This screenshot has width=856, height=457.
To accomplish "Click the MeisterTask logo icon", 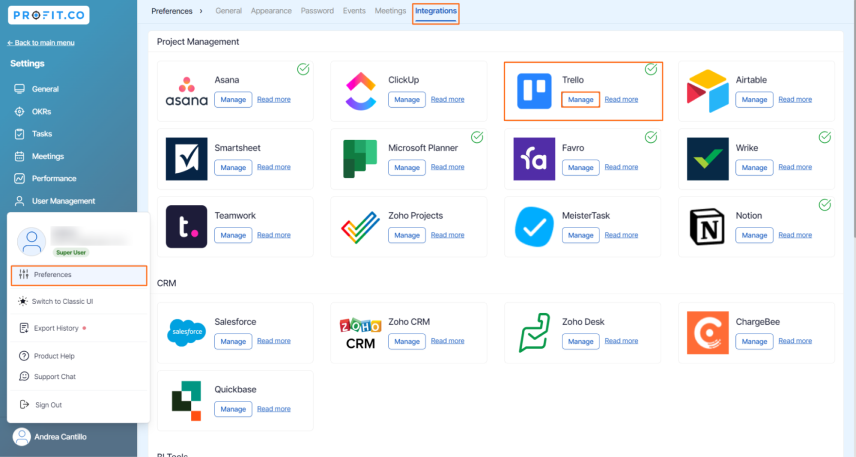I will [x=534, y=227].
